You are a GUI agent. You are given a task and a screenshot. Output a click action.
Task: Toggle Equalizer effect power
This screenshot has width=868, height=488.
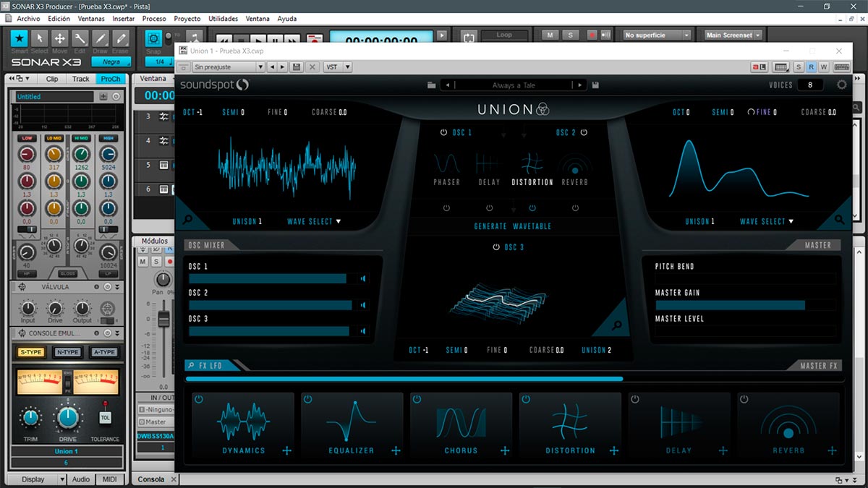pyautogui.click(x=307, y=399)
